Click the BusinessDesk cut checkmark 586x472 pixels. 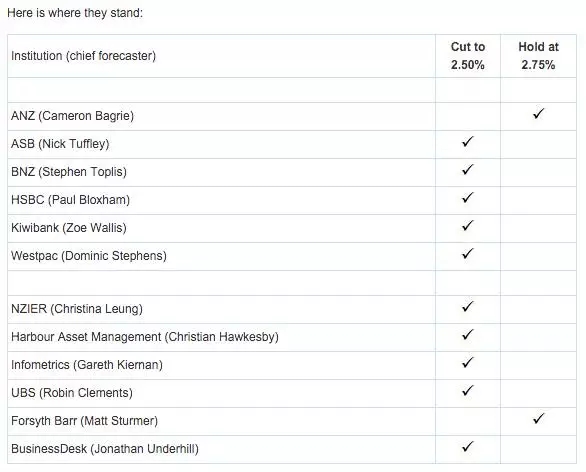pyautogui.click(x=468, y=447)
